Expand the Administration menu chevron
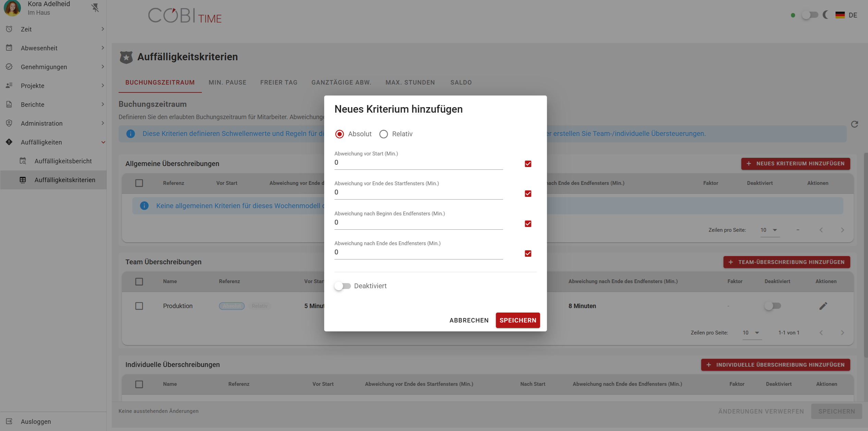This screenshot has height=431, width=868. click(102, 123)
